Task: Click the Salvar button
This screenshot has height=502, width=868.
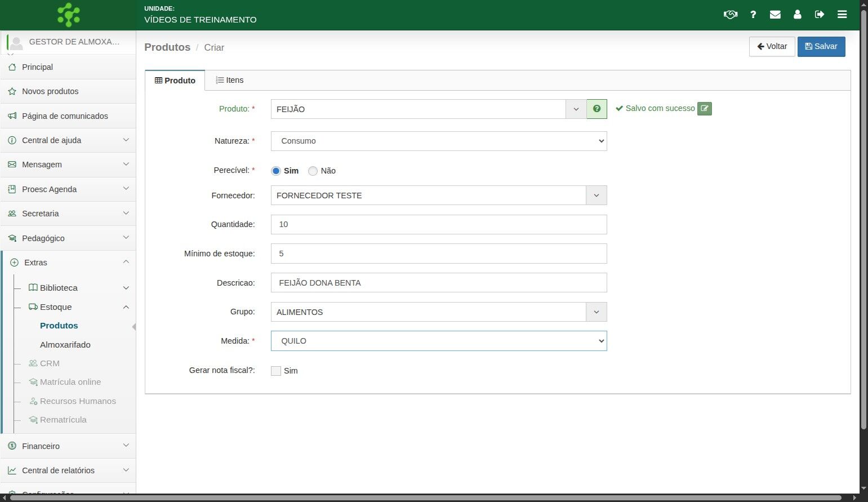Action: coord(821,47)
